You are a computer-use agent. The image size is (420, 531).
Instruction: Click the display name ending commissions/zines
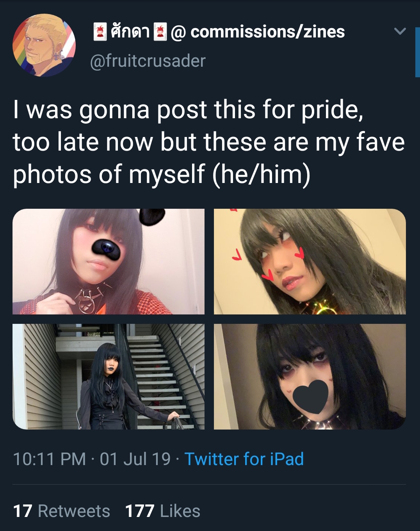pyautogui.click(x=219, y=32)
